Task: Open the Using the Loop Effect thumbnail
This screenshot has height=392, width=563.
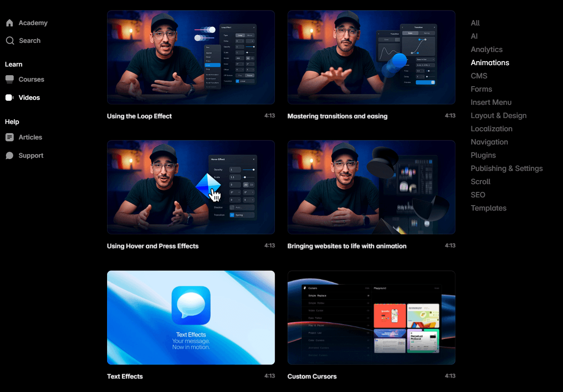Action: (191, 57)
